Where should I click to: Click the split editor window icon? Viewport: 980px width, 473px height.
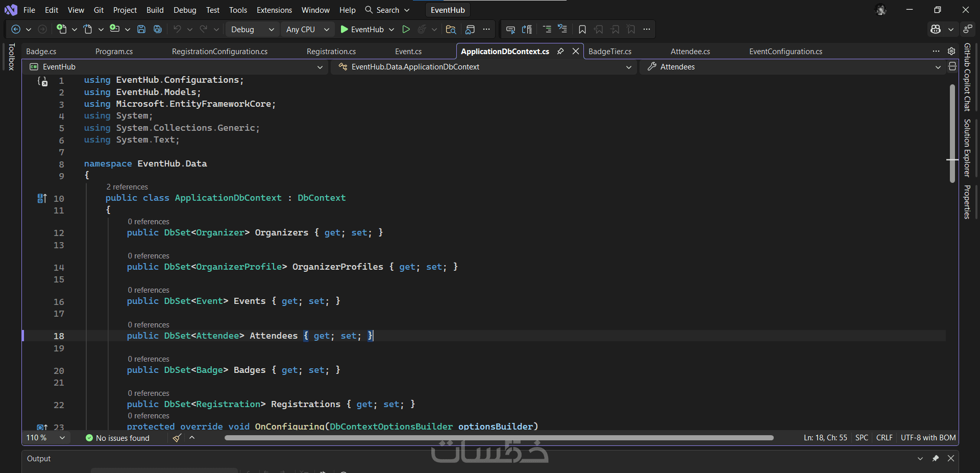(x=952, y=66)
